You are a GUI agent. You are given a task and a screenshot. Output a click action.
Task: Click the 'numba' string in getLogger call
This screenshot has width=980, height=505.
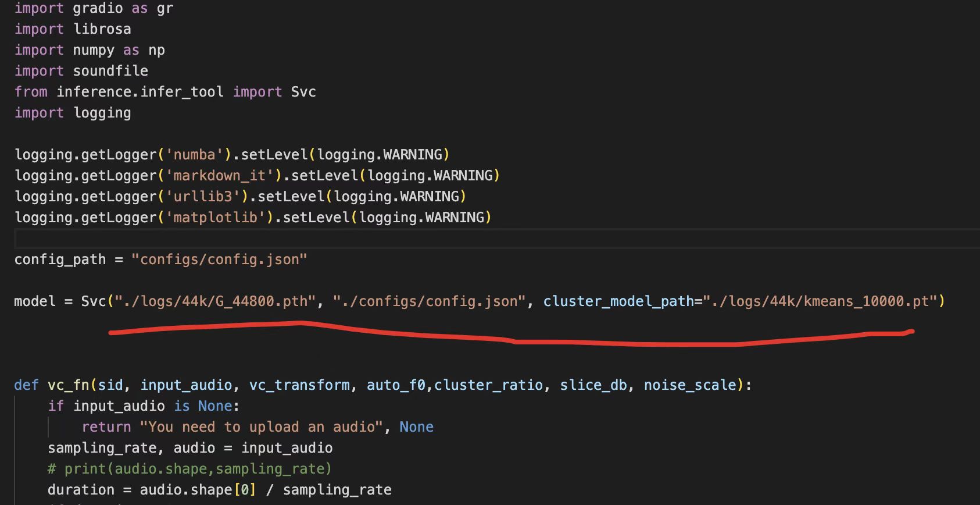pyautogui.click(x=195, y=155)
